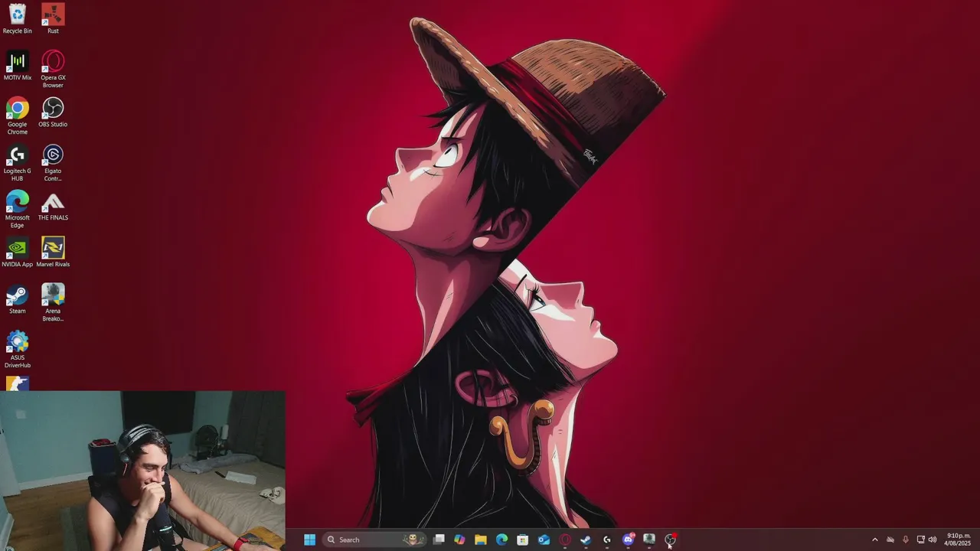980x551 pixels.
Task: Open the volume control tray icon
Action: 933,540
